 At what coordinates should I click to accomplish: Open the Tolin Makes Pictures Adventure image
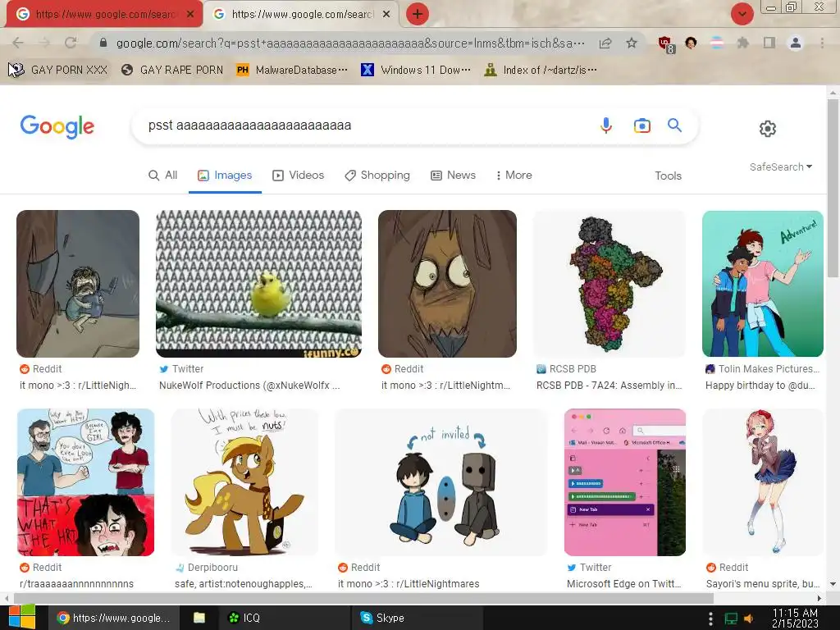point(763,283)
